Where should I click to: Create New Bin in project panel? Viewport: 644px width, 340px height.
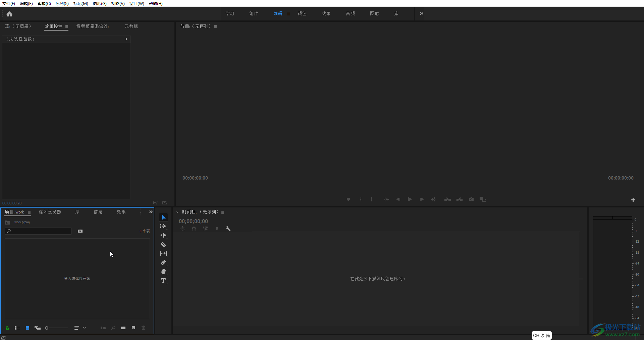[123, 328]
